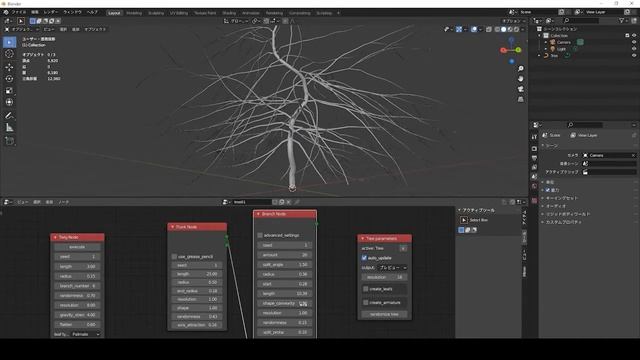
Task: Select the Rotate tool
Action: [9, 79]
